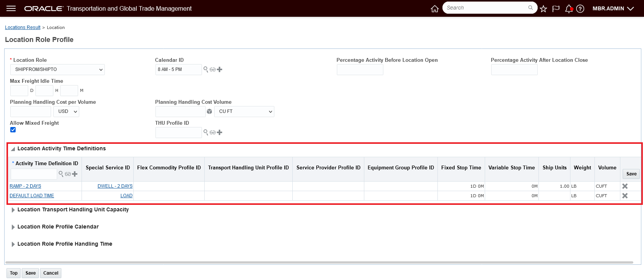Click Max Freight Idle Time hours field
644x280 pixels.
[x=44, y=90]
